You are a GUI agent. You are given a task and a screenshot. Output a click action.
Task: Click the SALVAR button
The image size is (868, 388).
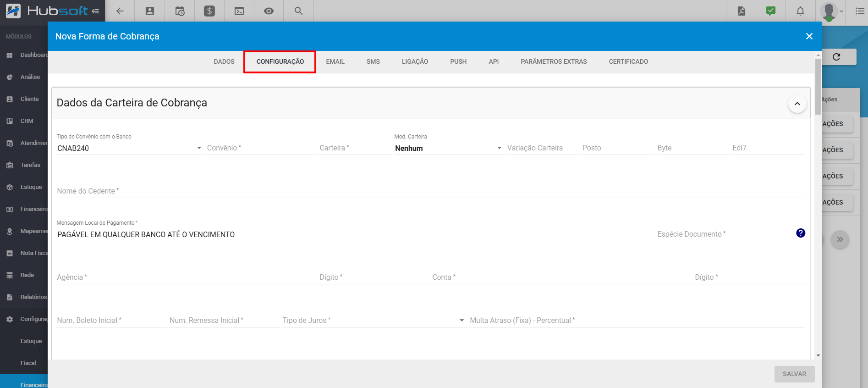click(794, 374)
